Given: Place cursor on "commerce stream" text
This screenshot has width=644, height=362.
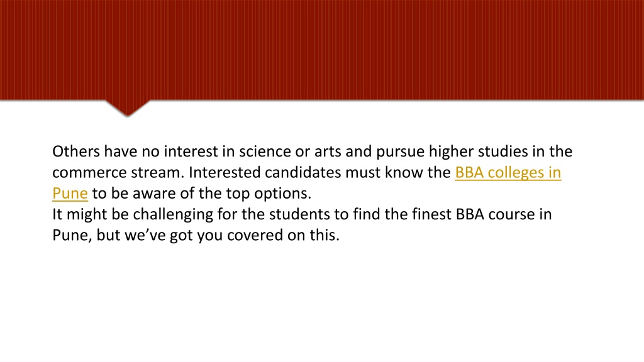Looking at the screenshot, I should (118, 172).
